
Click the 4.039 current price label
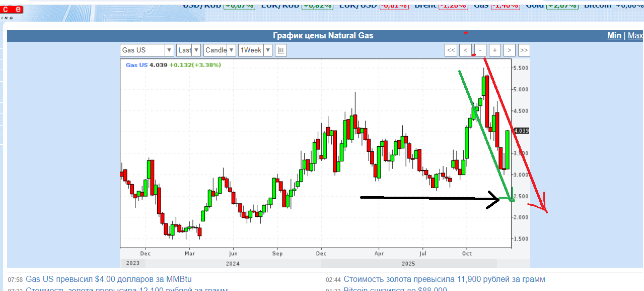pos(521,131)
